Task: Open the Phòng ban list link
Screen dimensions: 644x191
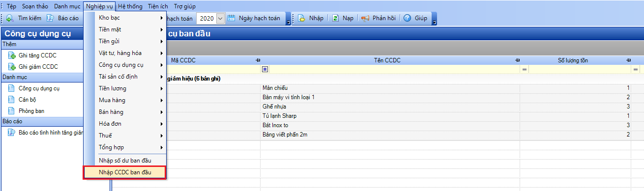Action: (x=31, y=111)
